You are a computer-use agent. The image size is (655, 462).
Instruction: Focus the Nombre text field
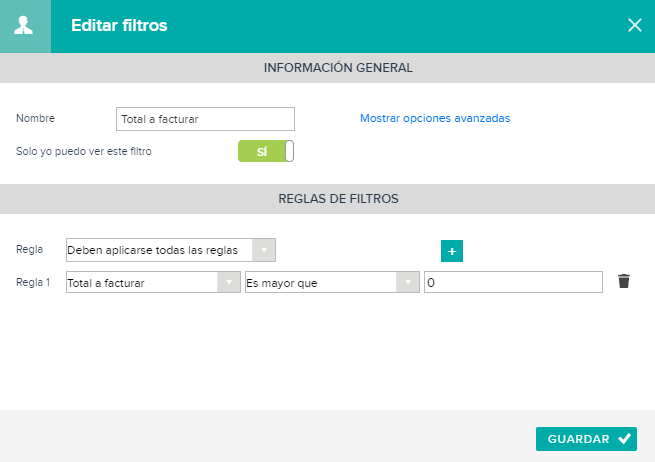(x=205, y=119)
